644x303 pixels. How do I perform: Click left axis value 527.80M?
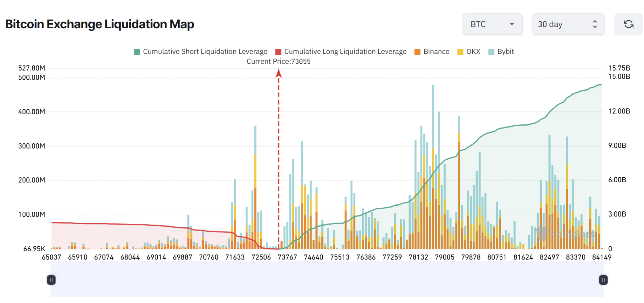tap(31, 68)
